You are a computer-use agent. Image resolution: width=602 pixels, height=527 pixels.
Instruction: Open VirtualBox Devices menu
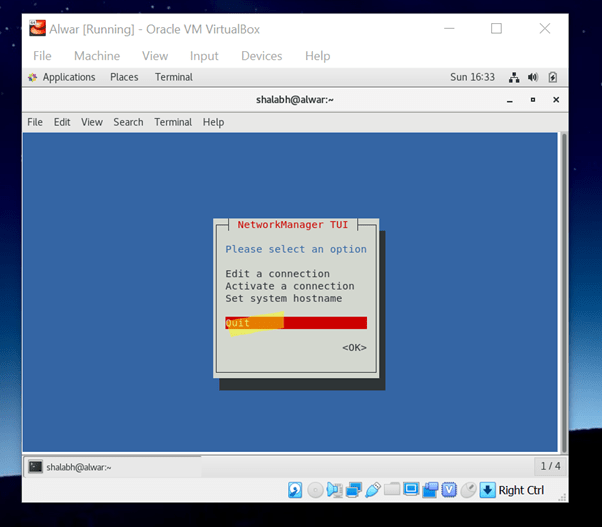pos(261,56)
